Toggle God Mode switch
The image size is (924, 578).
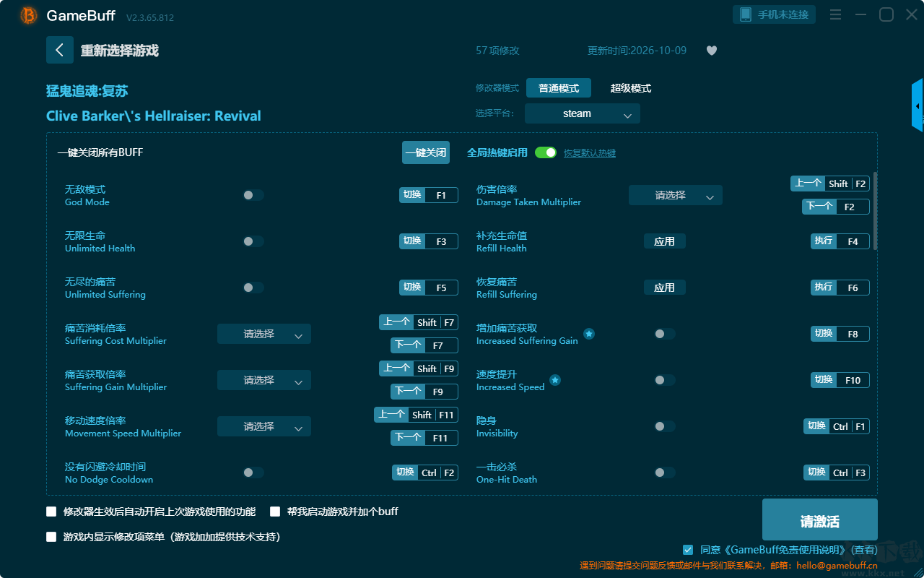click(x=253, y=195)
